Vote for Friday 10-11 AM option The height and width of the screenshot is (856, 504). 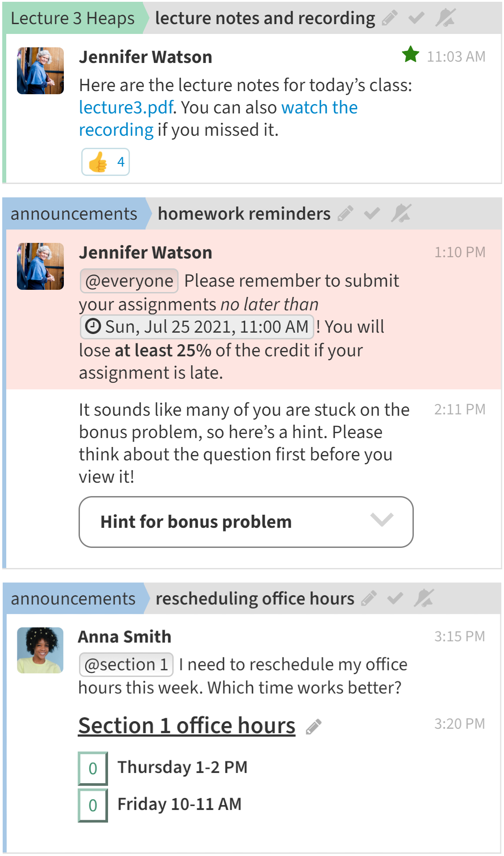point(93,805)
